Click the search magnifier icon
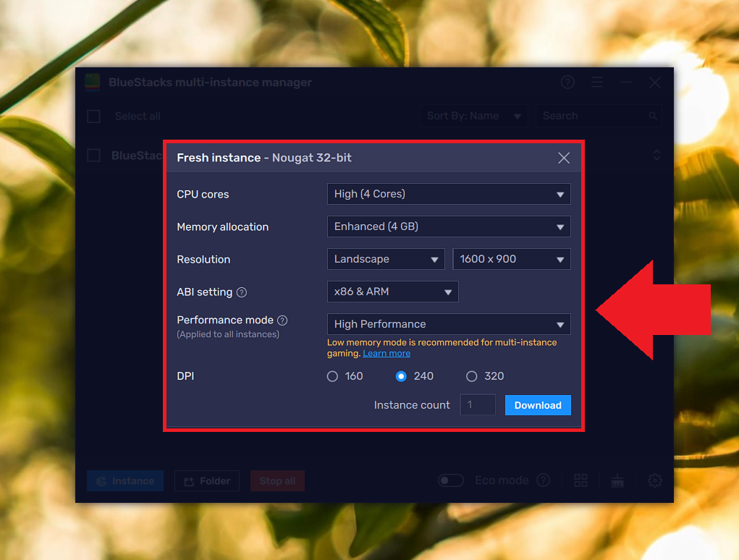Viewport: 739px width, 560px height. point(653,116)
